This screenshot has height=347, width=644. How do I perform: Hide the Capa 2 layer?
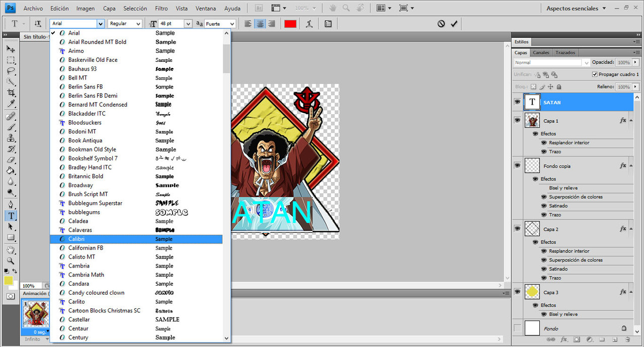point(517,228)
